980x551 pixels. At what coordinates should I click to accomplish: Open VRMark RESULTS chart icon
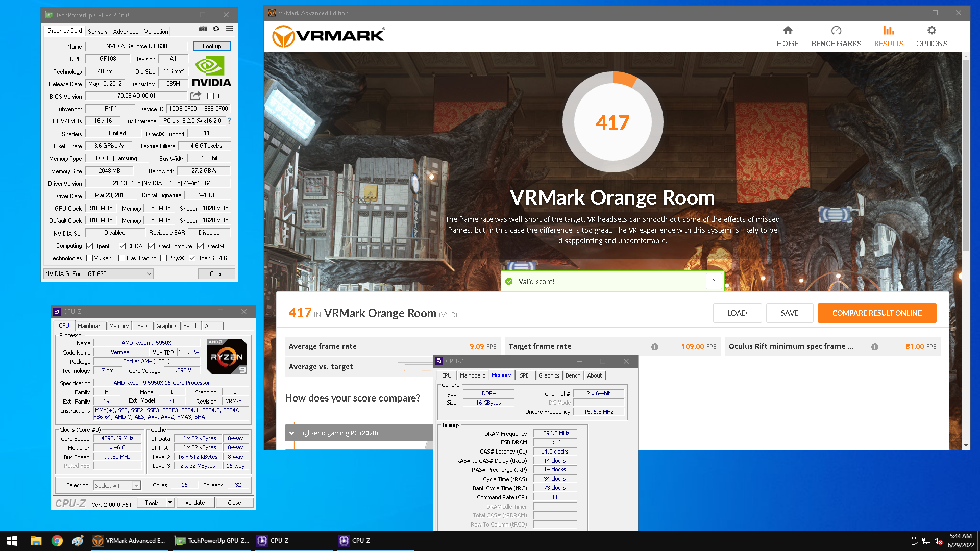tap(889, 30)
